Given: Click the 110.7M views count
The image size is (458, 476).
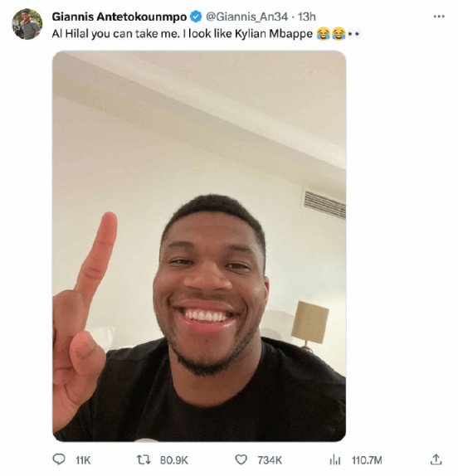Looking at the screenshot, I should 367,460.
